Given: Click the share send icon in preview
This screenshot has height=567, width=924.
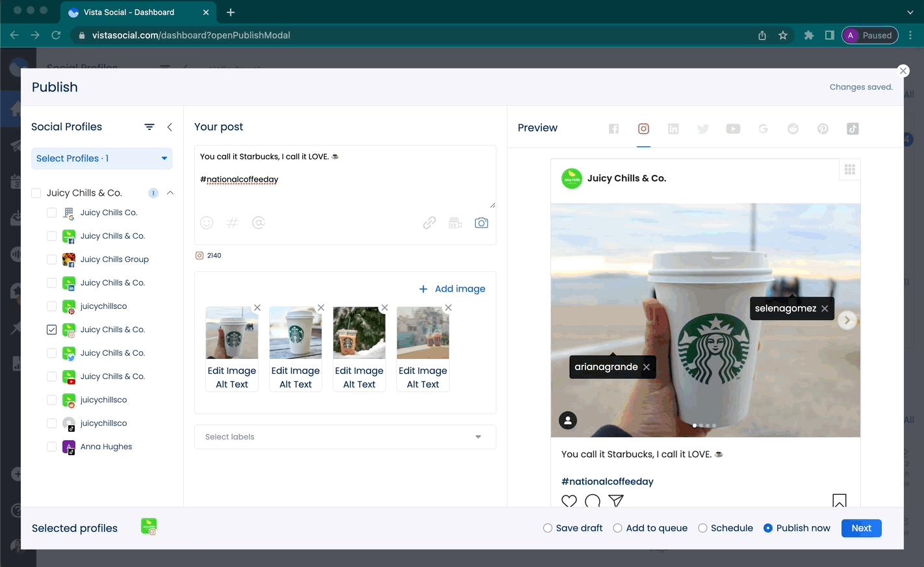Looking at the screenshot, I should point(616,501).
